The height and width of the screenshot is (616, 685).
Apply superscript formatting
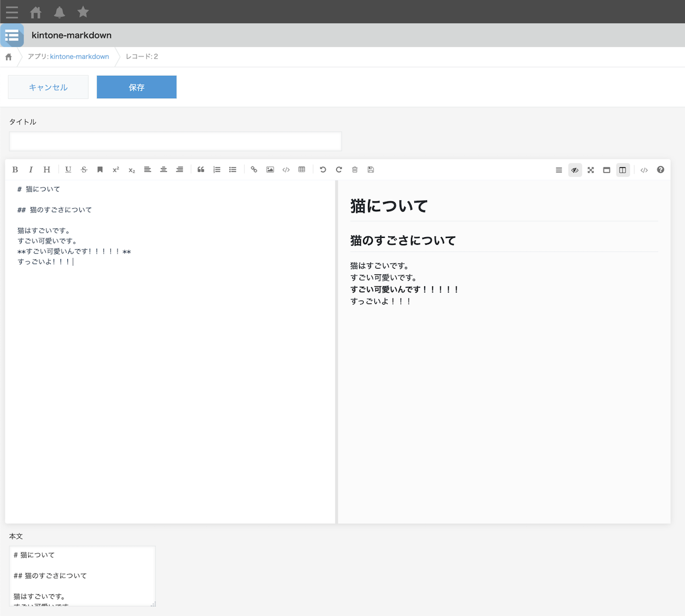pyautogui.click(x=116, y=169)
